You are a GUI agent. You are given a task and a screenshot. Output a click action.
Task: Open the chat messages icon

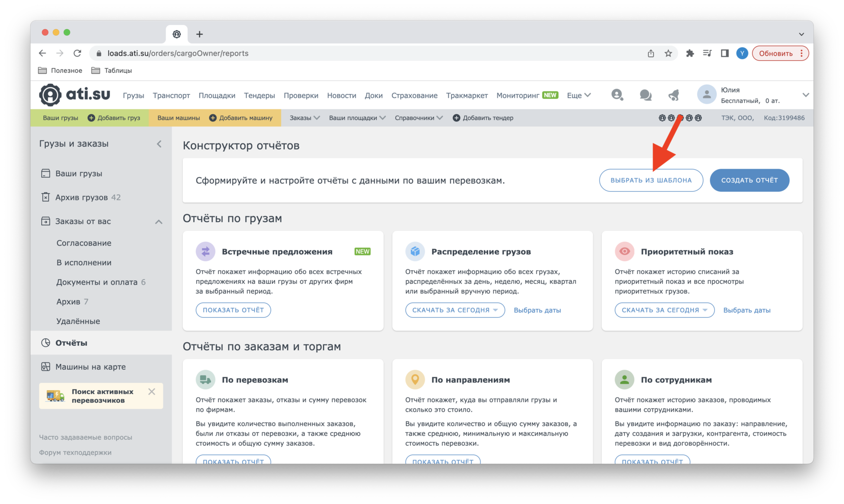pos(646,95)
